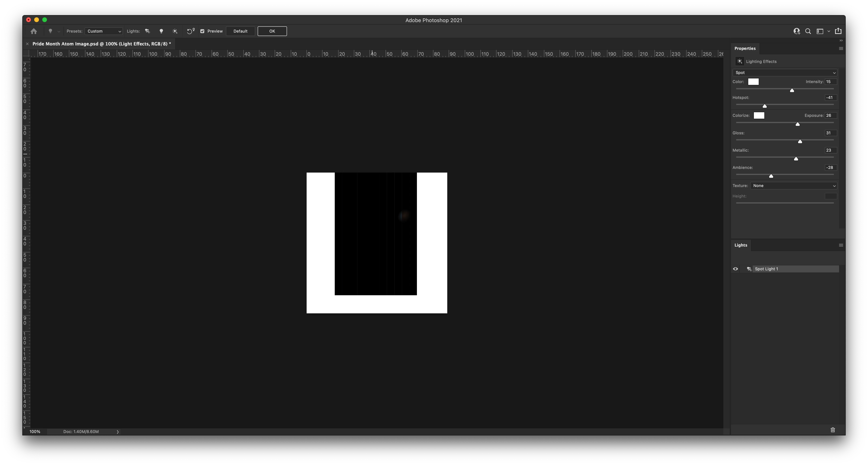
Task: Switch to the Lights panel tab
Action: click(740, 245)
